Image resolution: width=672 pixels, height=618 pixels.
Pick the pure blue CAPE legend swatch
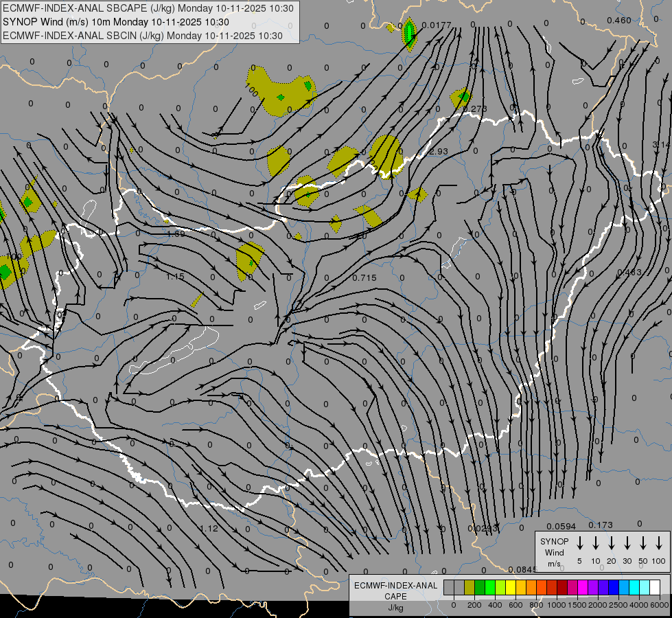point(613,587)
